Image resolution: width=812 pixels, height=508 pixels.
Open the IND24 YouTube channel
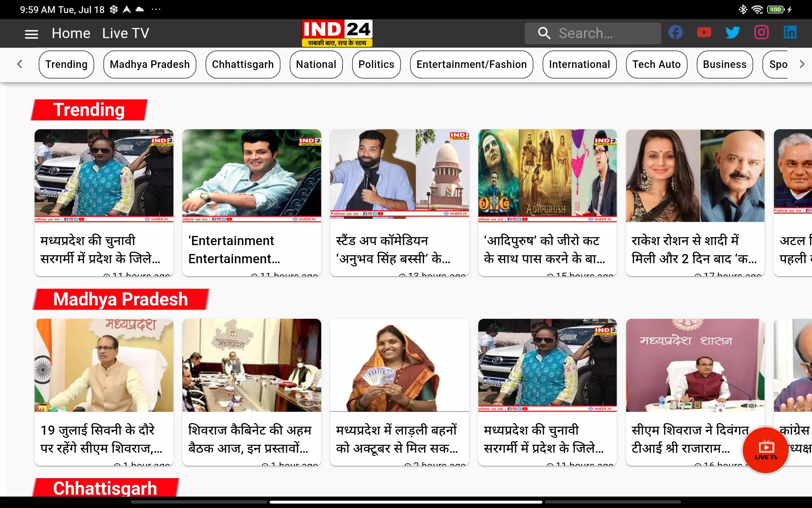704,33
